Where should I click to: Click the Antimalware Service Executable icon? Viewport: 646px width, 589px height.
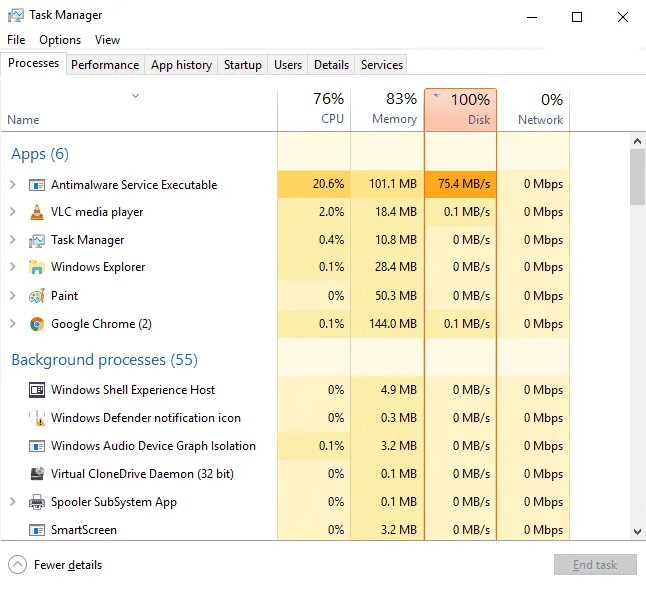(x=37, y=185)
